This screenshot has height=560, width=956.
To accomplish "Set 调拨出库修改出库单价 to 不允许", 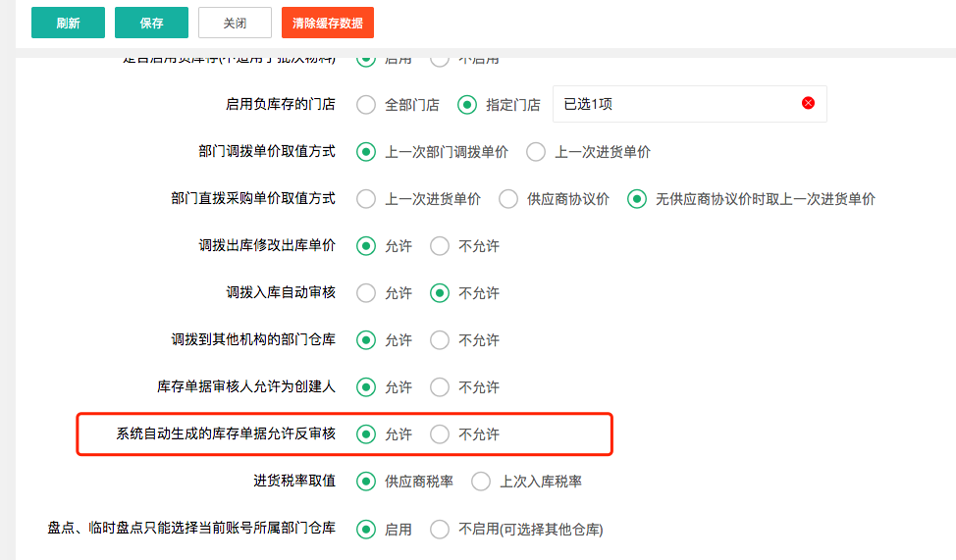I will tap(440, 246).
